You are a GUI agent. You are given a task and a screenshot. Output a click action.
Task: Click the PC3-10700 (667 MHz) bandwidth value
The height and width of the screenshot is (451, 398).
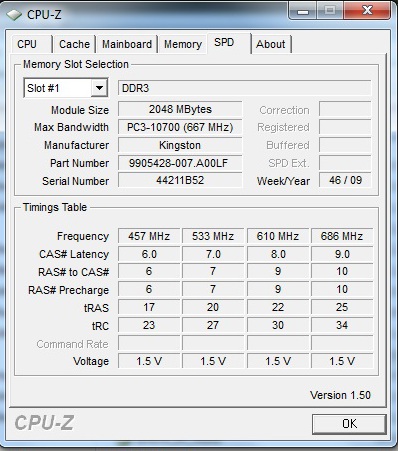[180, 127]
